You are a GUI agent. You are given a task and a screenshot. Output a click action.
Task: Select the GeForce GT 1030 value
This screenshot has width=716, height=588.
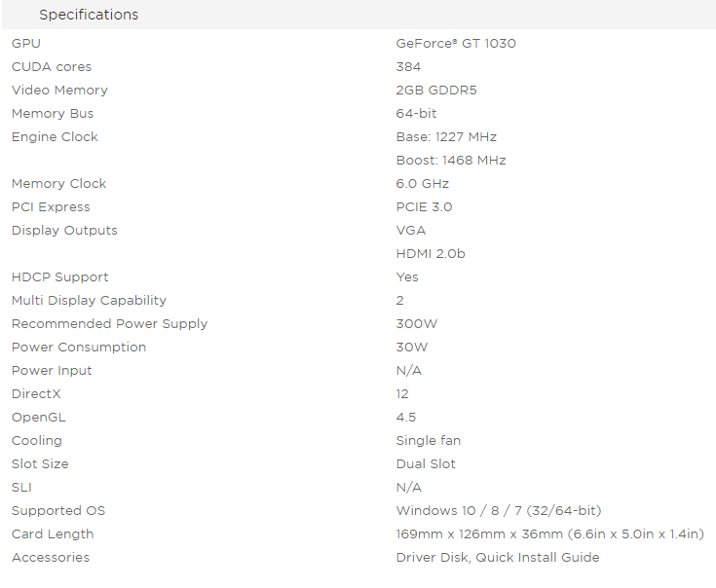[456, 44]
